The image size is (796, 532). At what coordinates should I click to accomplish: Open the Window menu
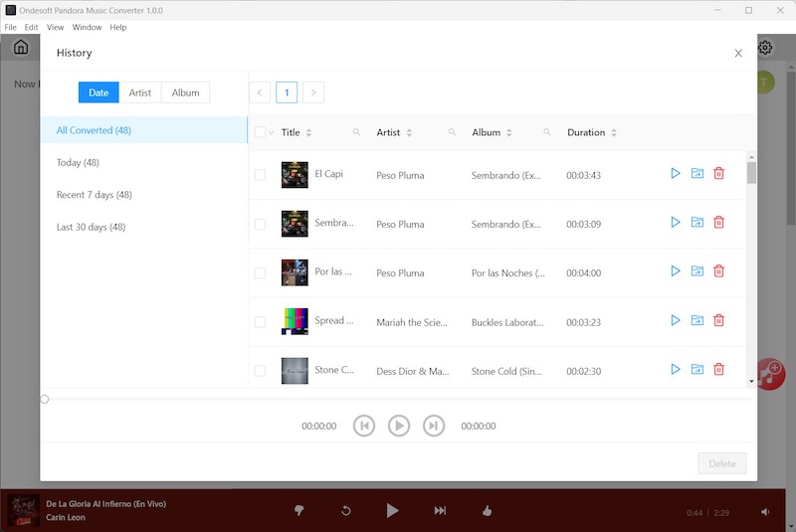click(x=87, y=28)
